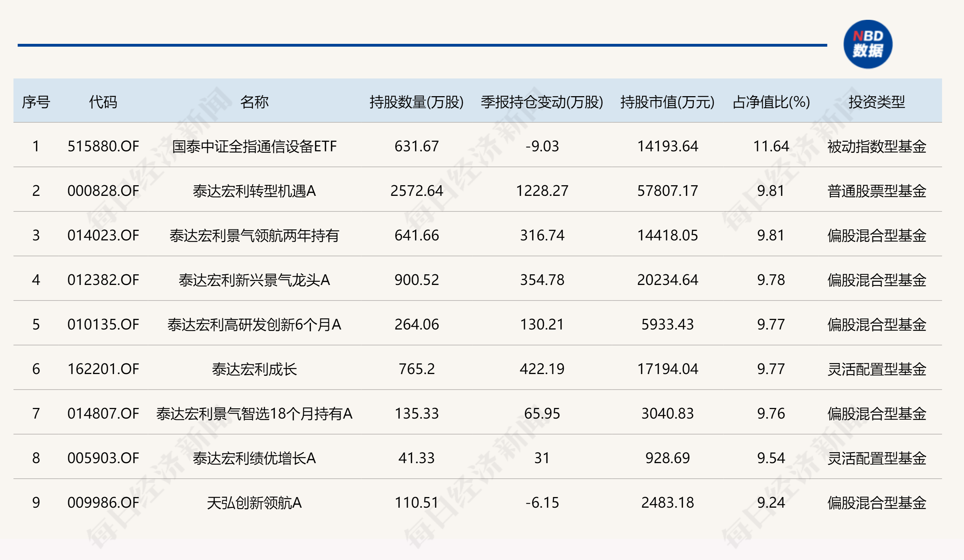Select fund name 泰达宏利高研发创新6个月A

[x=254, y=325]
